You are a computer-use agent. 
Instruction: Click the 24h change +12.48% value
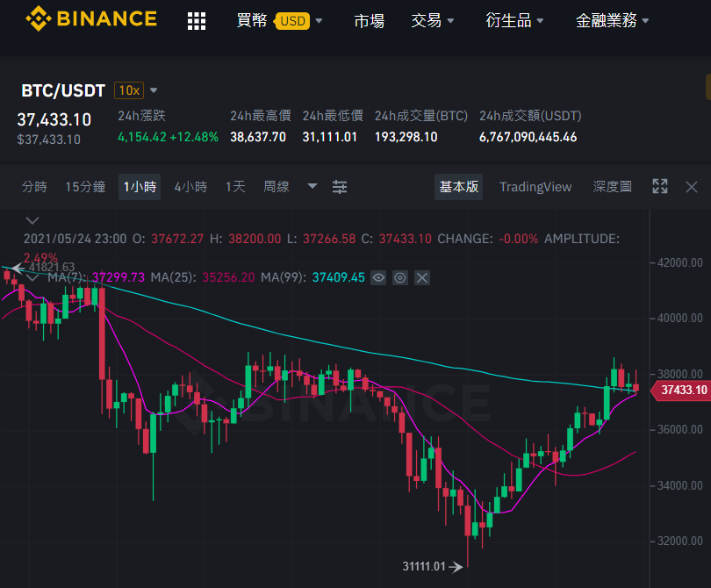194,137
